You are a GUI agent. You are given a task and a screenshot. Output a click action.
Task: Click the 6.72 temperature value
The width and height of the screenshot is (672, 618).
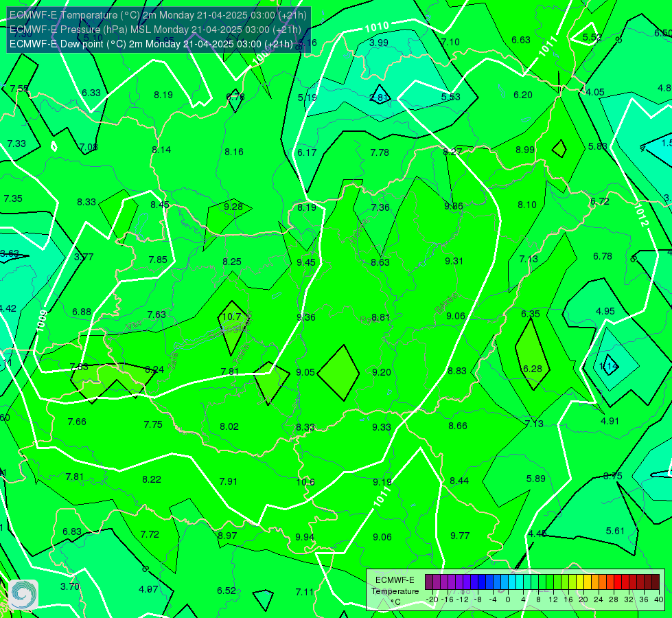pyautogui.click(x=599, y=201)
